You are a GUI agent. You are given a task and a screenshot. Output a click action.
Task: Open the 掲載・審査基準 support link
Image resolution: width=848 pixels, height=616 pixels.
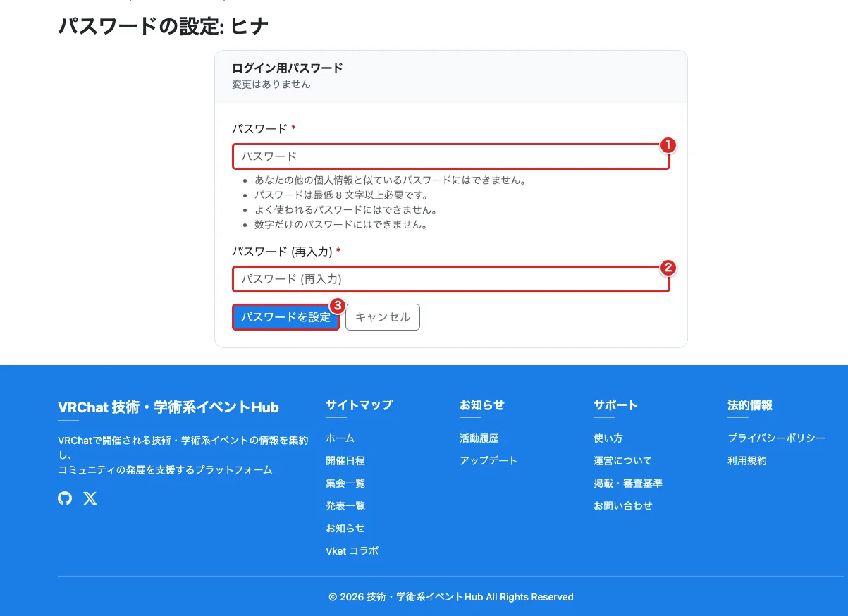coord(628,483)
